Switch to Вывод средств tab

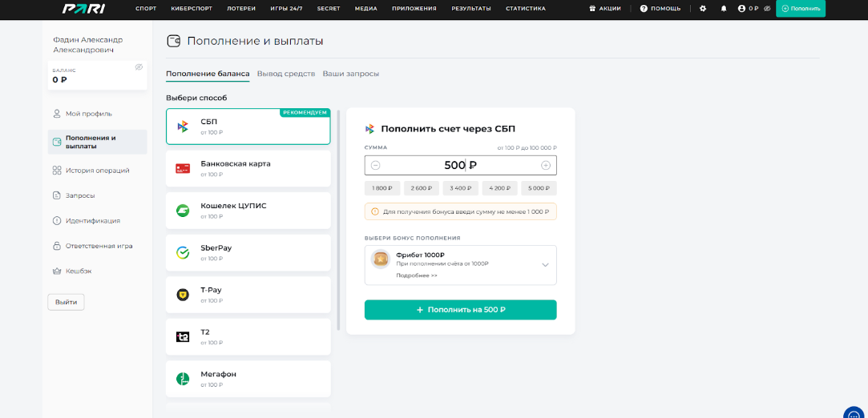[286, 74]
